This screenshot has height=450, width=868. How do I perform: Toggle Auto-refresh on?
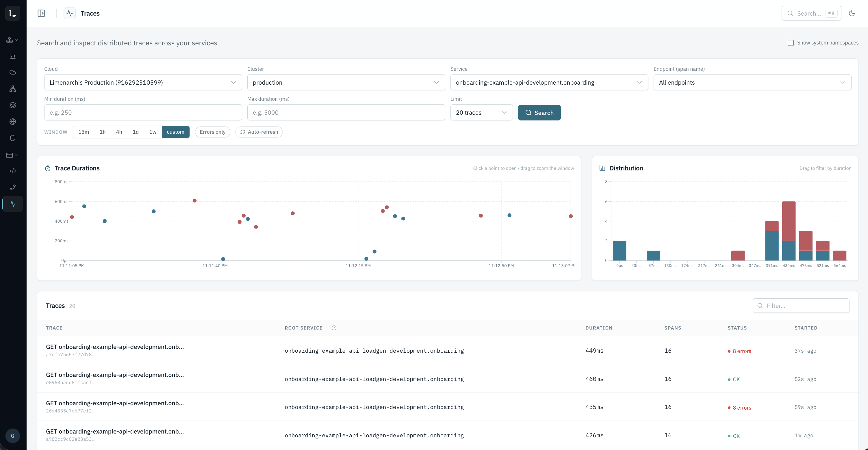click(x=259, y=132)
